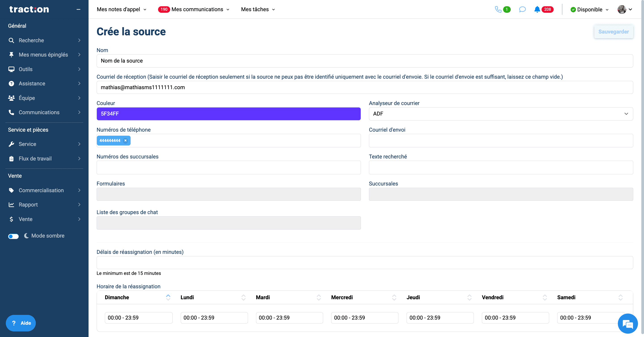Viewport: 644px width, 337px height.
Task: Click the clipboard icon beside Flux de travail
Action: click(11, 159)
